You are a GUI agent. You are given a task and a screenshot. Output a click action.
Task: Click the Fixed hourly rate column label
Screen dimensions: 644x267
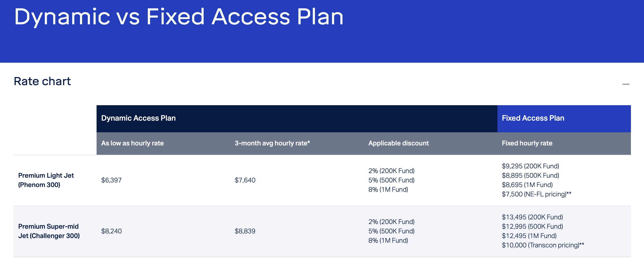[527, 143]
